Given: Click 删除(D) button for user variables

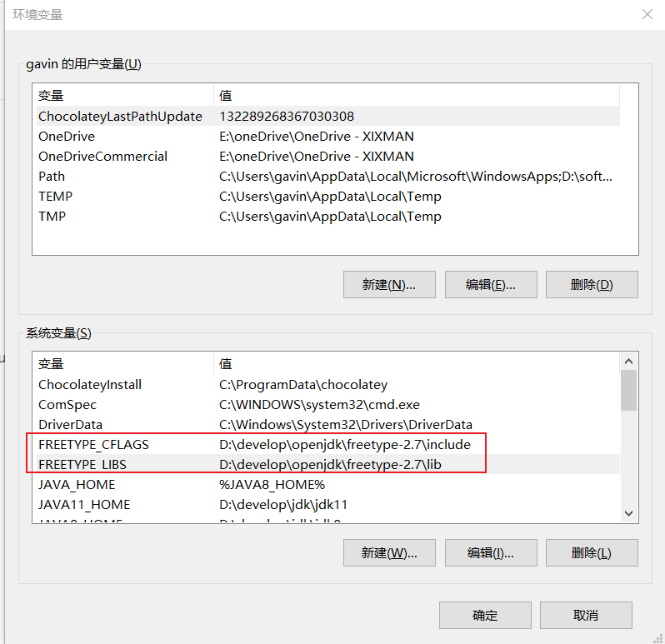Looking at the screenshot, I should click(592, 284).
